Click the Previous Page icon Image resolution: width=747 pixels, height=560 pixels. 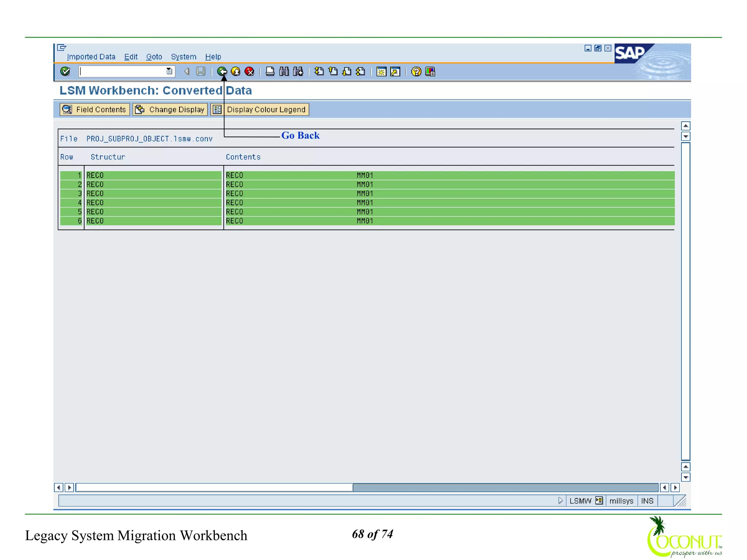tap(333, 71)
